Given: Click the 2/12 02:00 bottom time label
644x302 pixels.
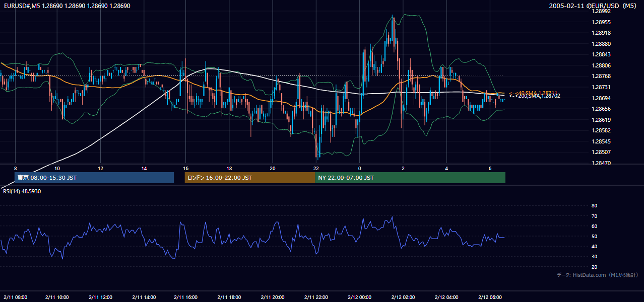Looking at the screenshot, I should [x=403, y=297].
